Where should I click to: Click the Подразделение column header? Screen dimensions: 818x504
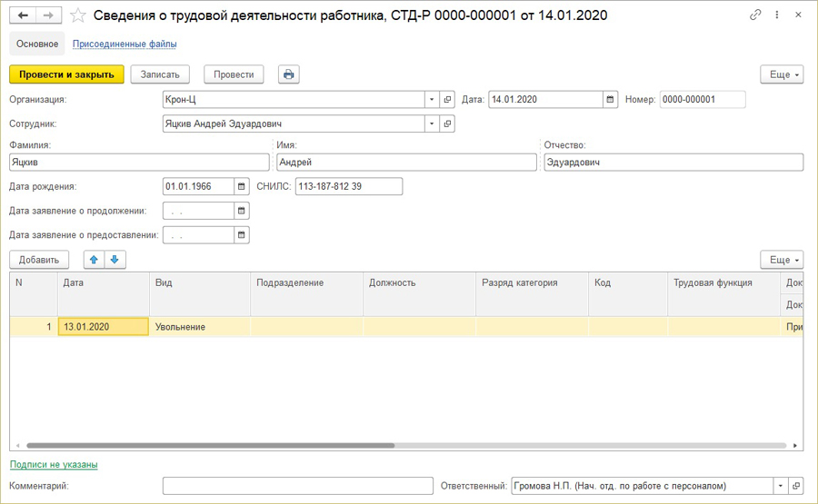(x=307, y=293)
